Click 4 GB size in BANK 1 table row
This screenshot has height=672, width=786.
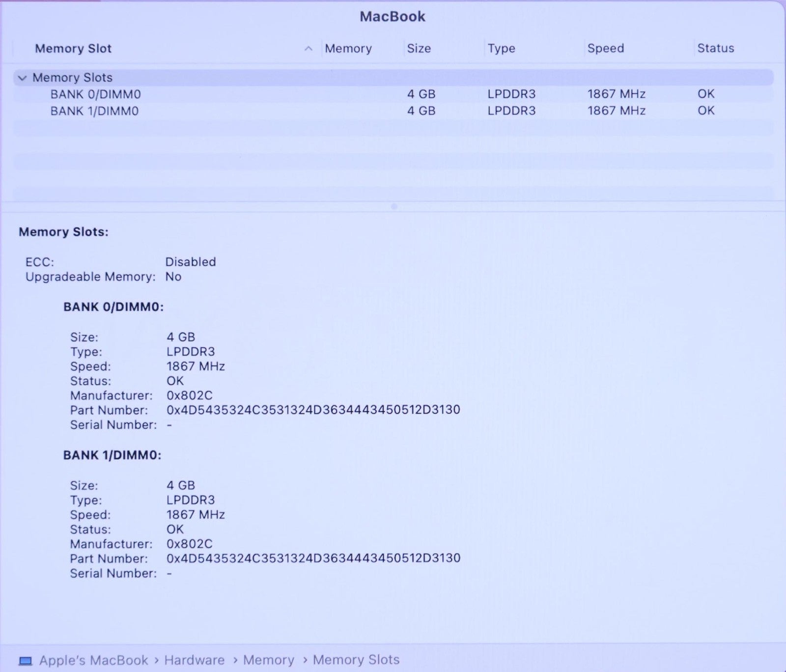[421, 111]
